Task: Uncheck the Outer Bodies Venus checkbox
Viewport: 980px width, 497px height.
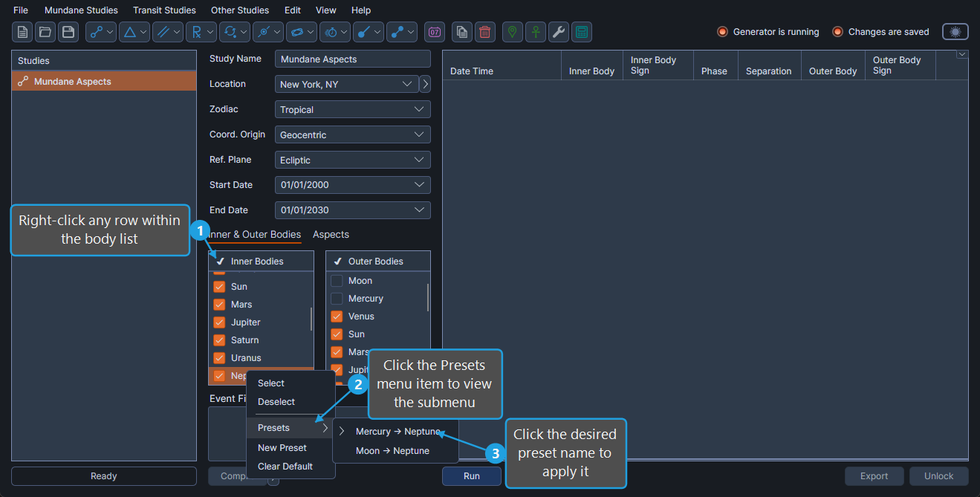Action: [x=337, y=316]
